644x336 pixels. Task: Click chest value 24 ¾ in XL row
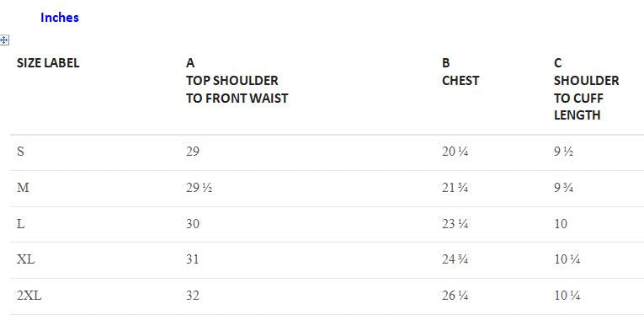pos(455,259)
